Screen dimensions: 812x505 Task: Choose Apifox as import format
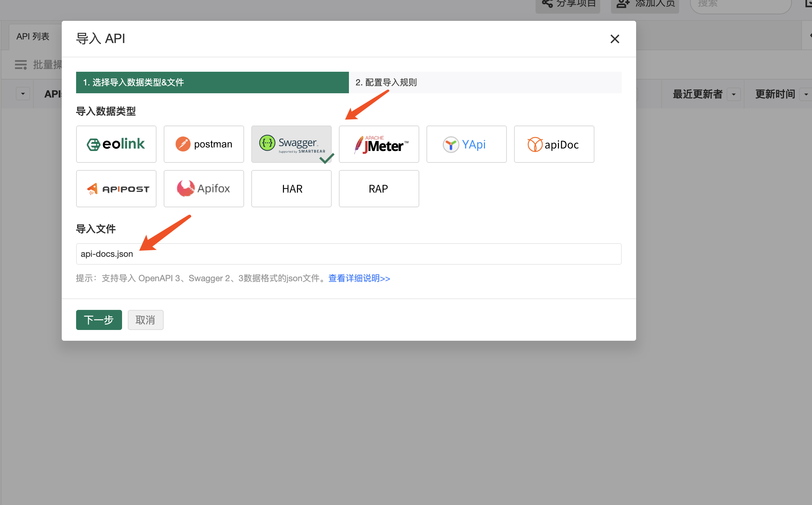(204, 189)
